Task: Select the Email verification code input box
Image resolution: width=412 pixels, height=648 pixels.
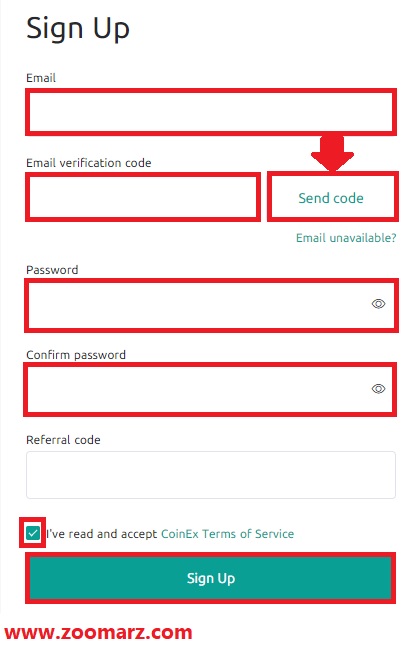Action: tap(143, 197)
